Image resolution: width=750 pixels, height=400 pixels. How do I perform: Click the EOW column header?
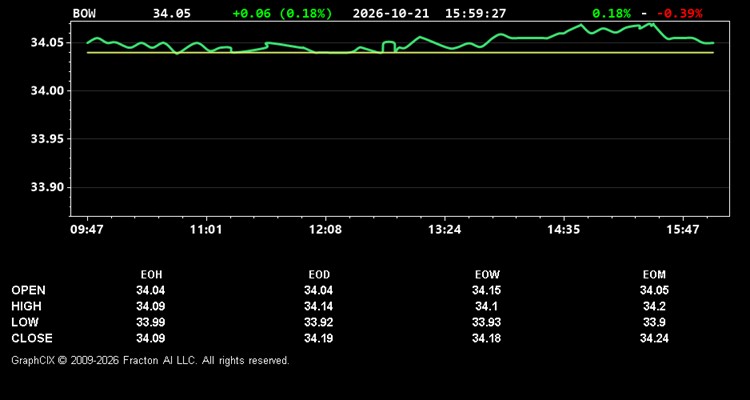pos(487,275)
